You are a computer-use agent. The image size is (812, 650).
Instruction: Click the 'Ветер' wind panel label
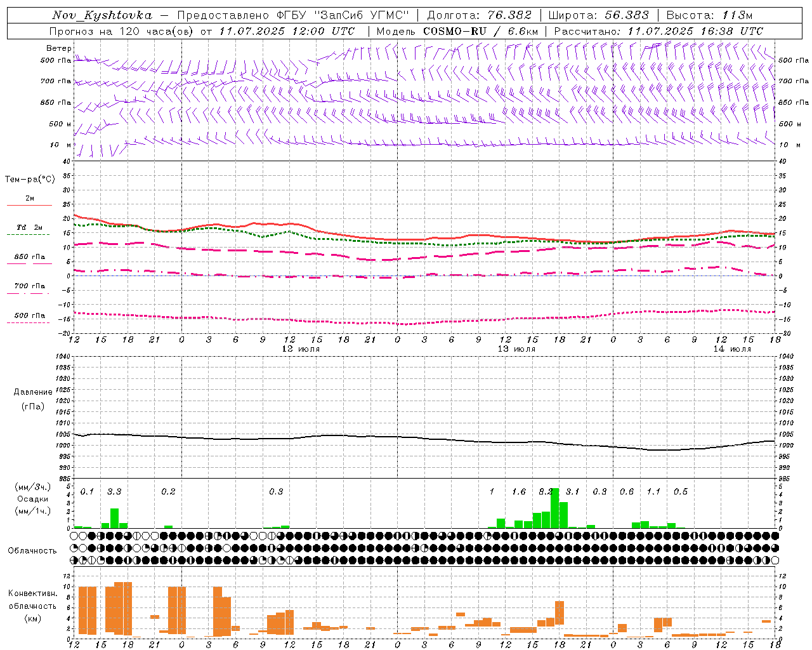coord(59,48)
